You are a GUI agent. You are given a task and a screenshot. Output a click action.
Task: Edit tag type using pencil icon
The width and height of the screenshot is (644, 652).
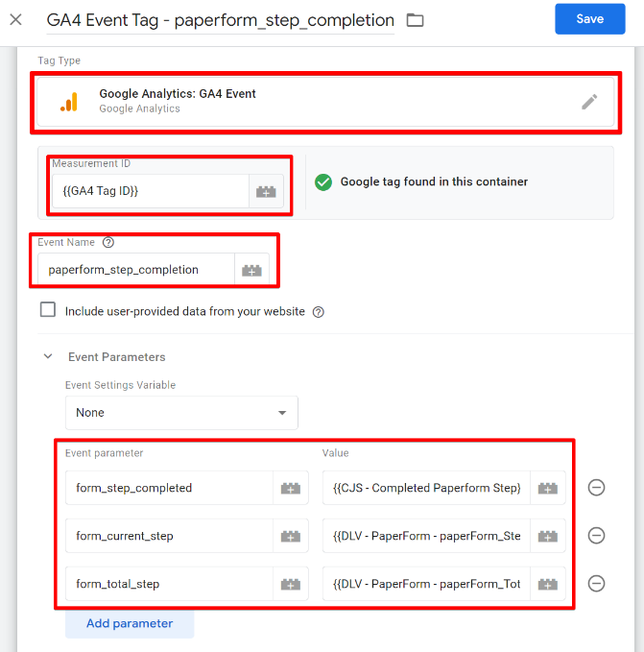(589, 102)
